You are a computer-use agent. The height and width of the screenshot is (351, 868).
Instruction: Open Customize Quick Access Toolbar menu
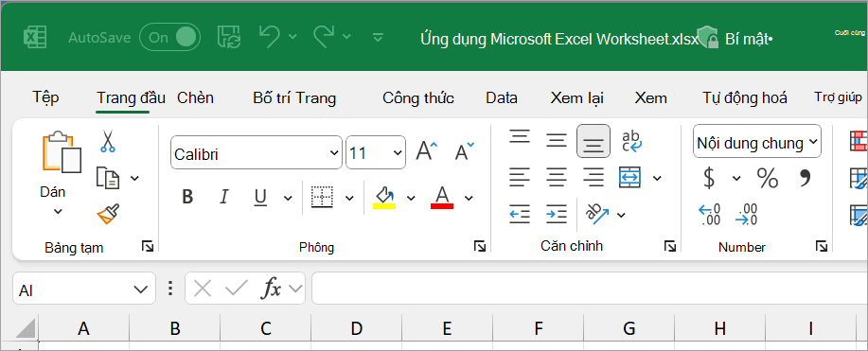tap(378, 38)
